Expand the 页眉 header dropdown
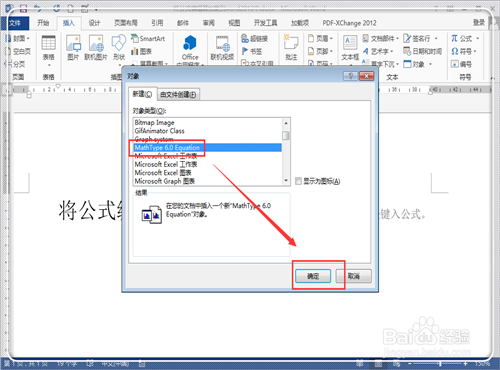Image resolution: width=500 pixels, height=370 pixels. [x=331, y=39]
